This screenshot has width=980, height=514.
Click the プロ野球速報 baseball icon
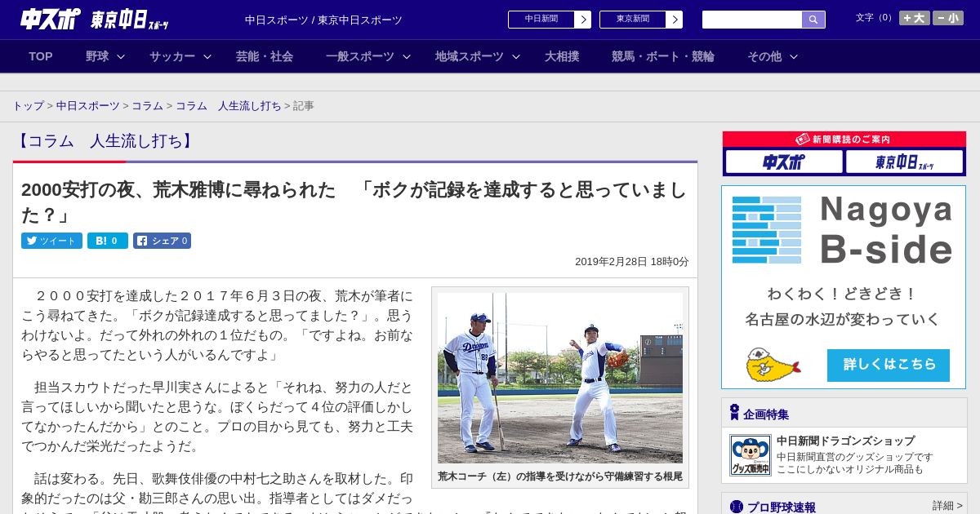(x=737, y=507)
